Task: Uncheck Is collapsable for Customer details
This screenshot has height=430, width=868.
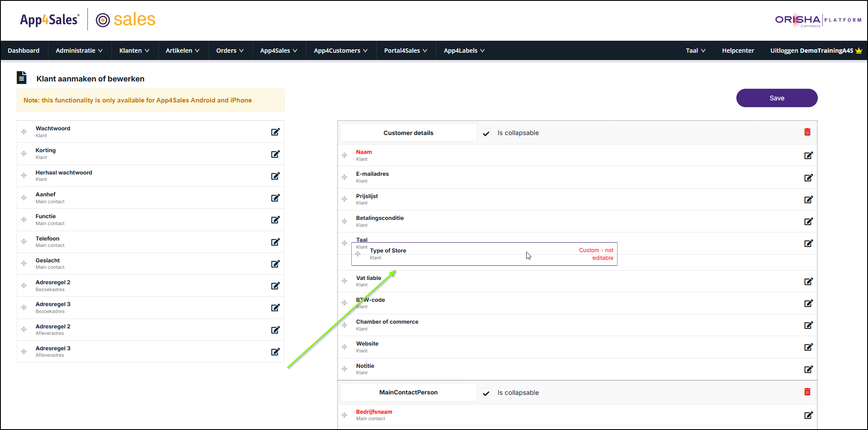Action: tap(486, 133)
